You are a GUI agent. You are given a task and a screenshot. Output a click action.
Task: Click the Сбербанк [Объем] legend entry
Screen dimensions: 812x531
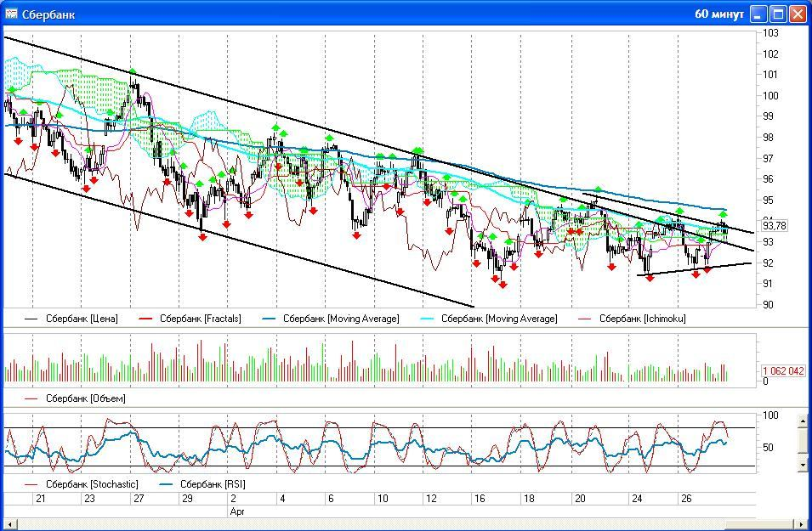pyautogui.click(x=75, y=398)
